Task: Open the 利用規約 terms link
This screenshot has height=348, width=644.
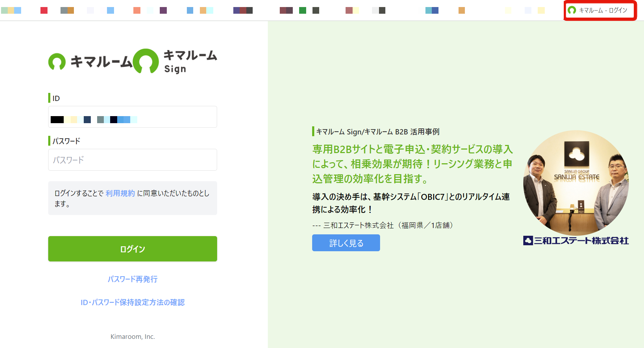Action: tap(120, 193)
